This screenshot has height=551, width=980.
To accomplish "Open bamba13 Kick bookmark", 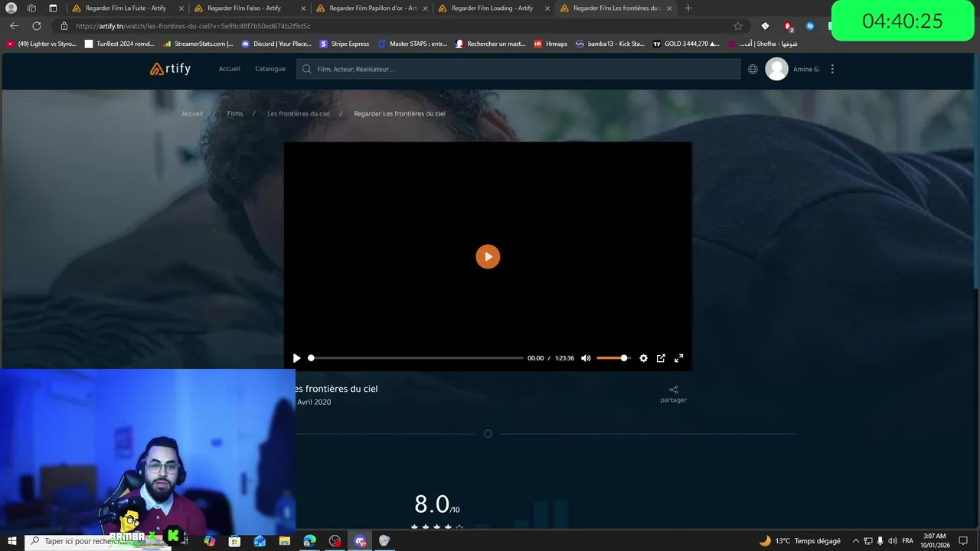I will pos(610,44).
